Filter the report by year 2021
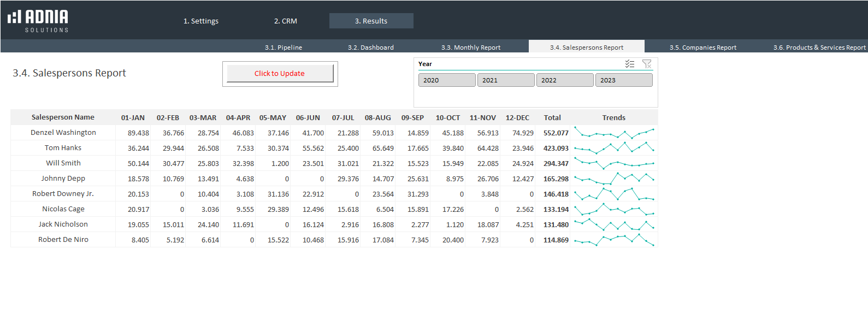 tap(505, 80)
